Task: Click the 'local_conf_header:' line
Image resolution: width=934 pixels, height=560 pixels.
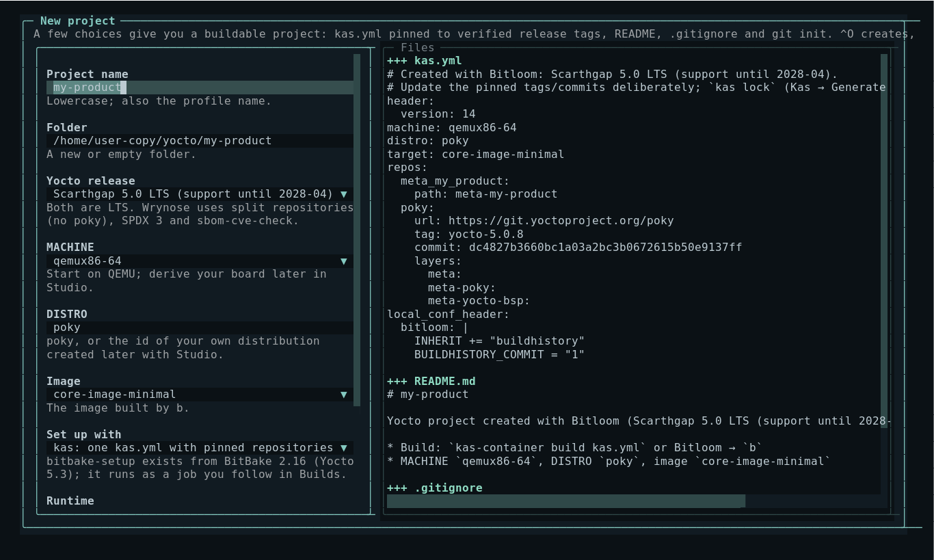Action: point(449,315)
